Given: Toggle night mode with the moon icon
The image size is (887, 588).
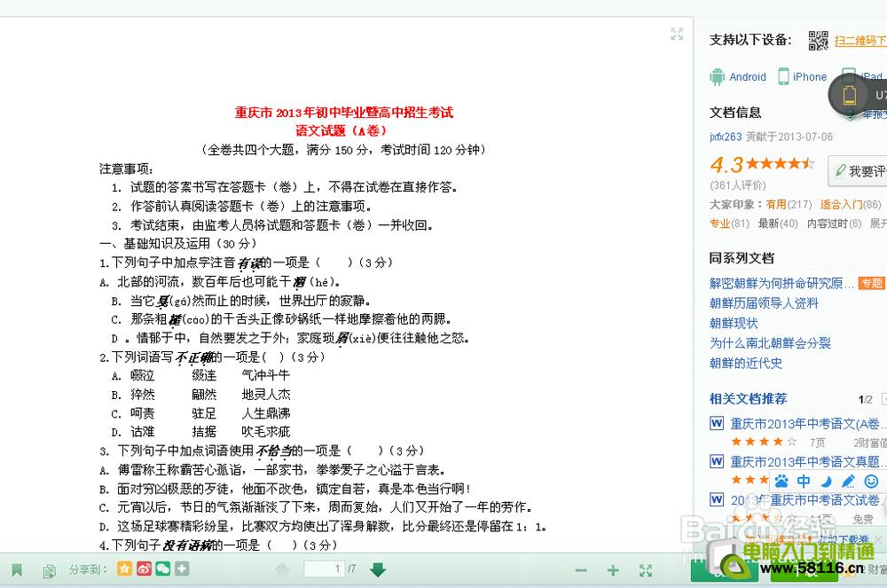Looking at the screenshot, I should click(x=827, y=482).
